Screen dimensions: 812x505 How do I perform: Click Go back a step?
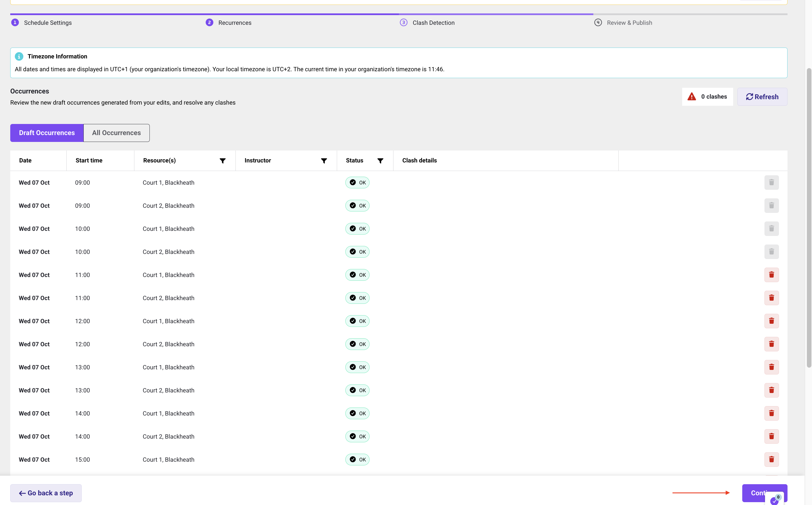46,493
